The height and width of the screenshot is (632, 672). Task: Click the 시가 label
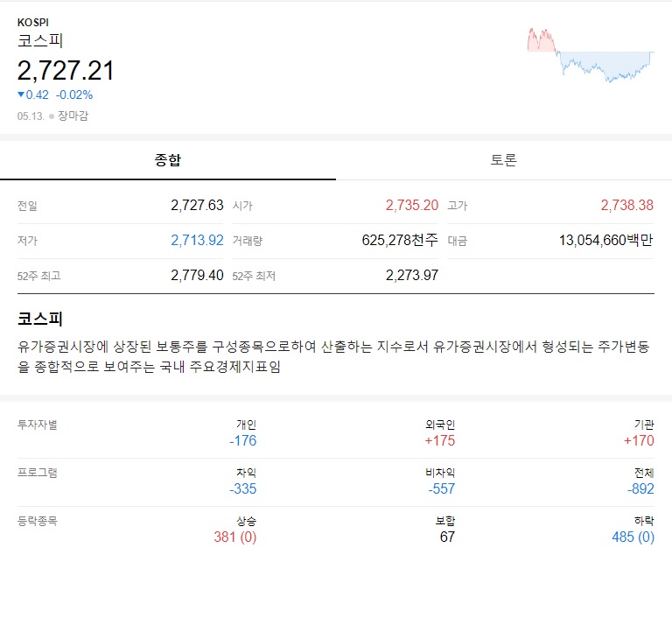(x=242, y=206)
